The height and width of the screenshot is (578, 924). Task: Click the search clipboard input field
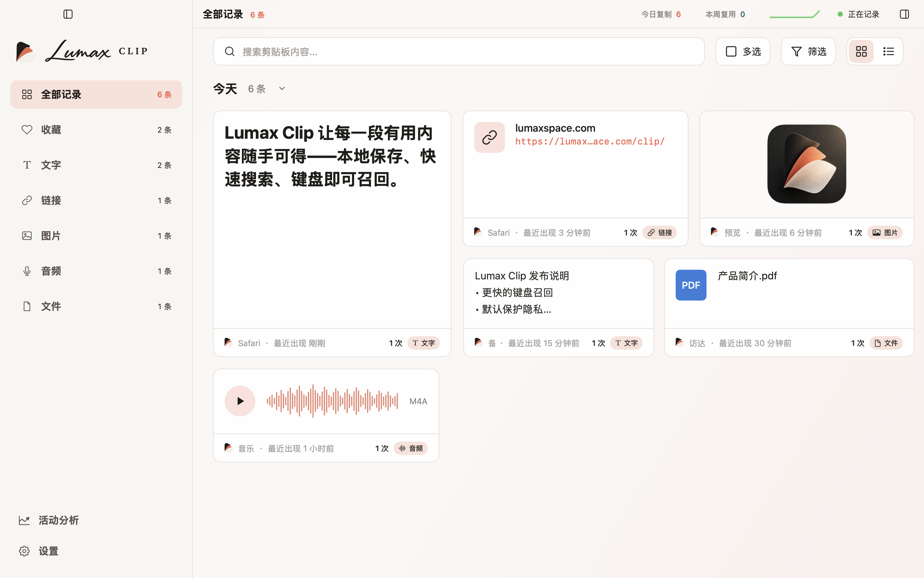pos(458,51)
